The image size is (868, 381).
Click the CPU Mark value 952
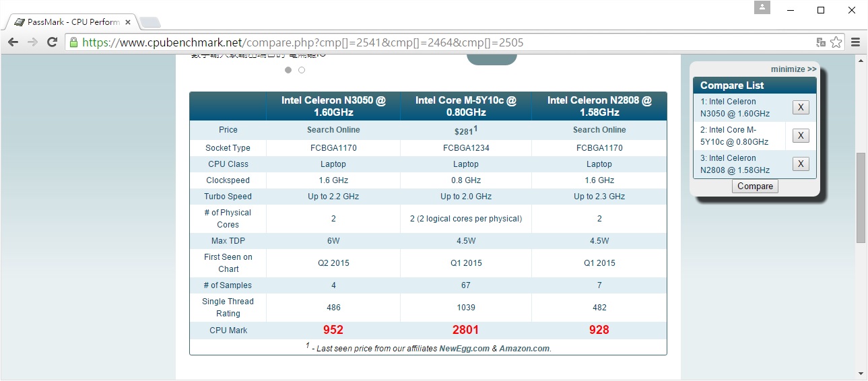pyautogui.click(x=333, y=330)
